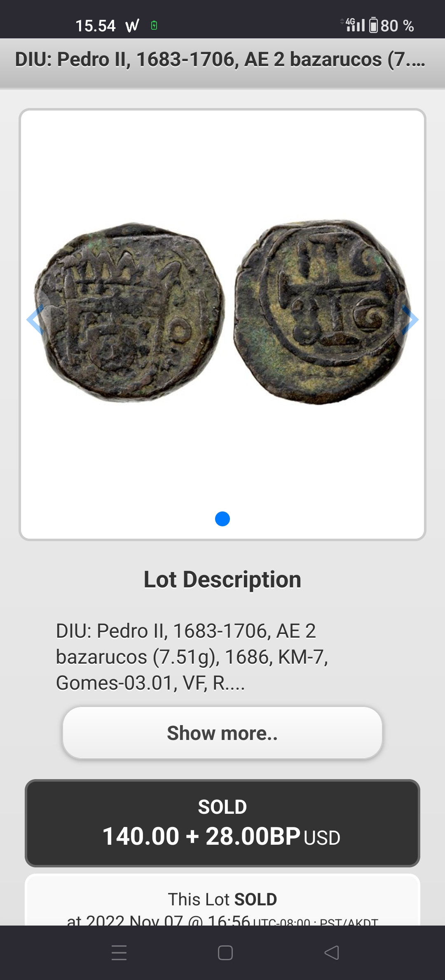The height and width of the screenshot is (980, 445).
Task: Tap the Android home square icon
Action: [x=225, y=953]
